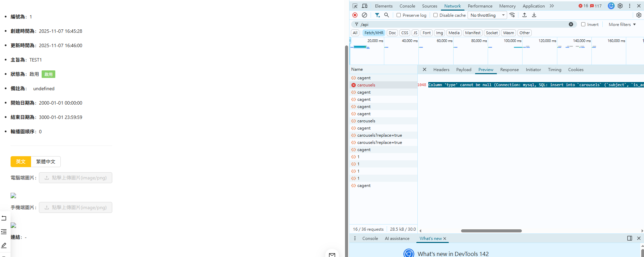The image size is (644, 257).
Task: Open DevTools settings gear icon
Action: pos(620,6)
